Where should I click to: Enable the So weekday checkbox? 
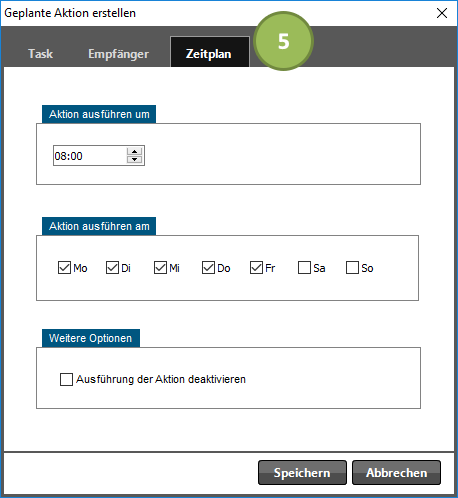352,268
